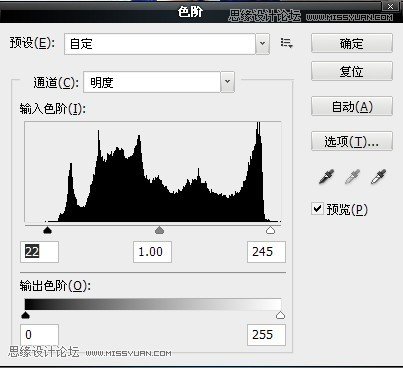Click the luminance histogram graph
The width and height of the screenshot is (403, 368).
[x=153, y=172]
